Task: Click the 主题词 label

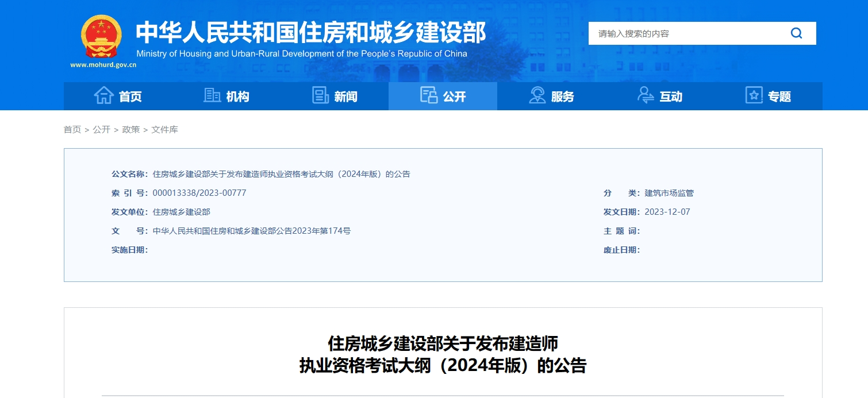Action: click(622, 231)
